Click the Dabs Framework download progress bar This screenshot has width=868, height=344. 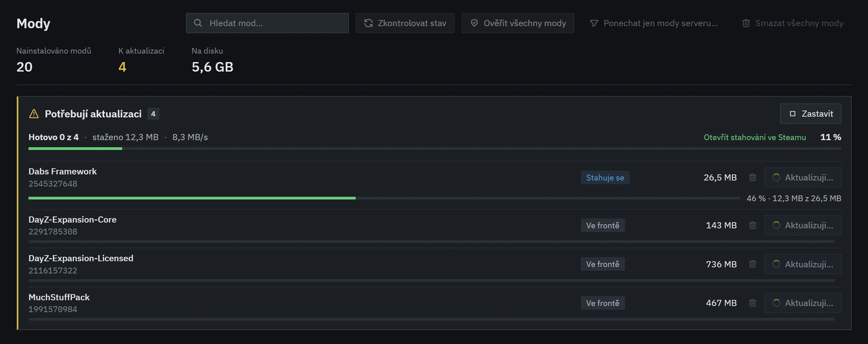coord(384,198)
